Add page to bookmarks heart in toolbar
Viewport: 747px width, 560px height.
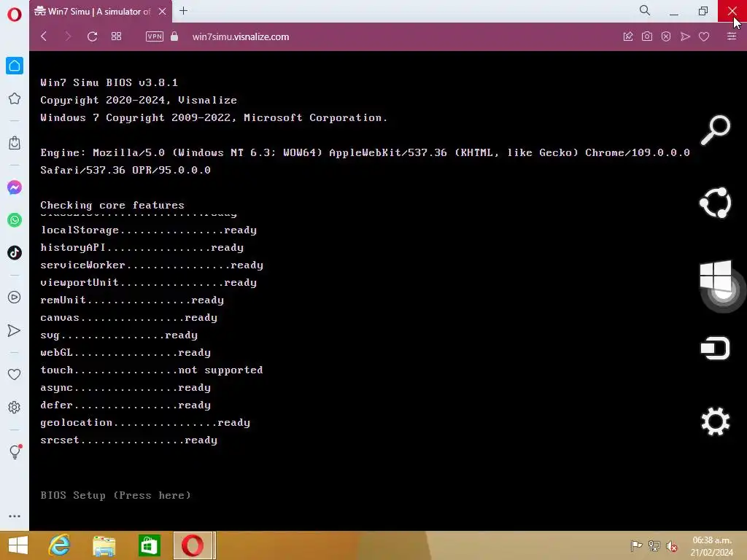pos(704,36)
